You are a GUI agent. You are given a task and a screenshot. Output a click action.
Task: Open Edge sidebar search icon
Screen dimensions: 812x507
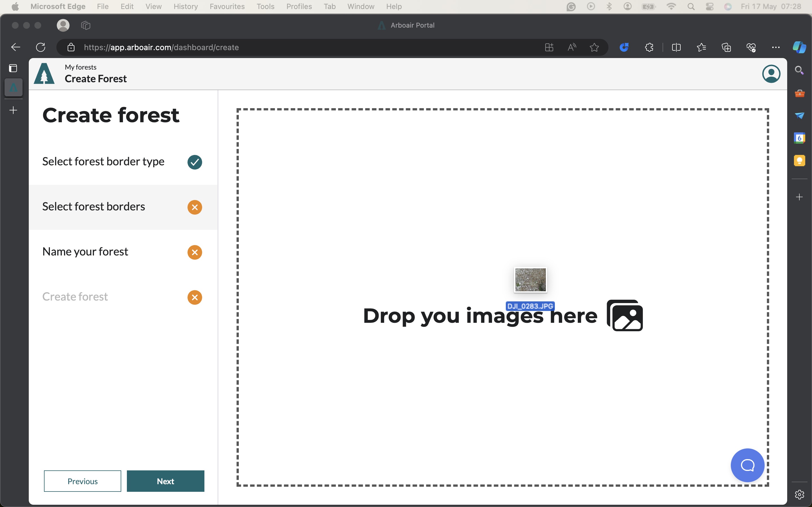[799, 70]
